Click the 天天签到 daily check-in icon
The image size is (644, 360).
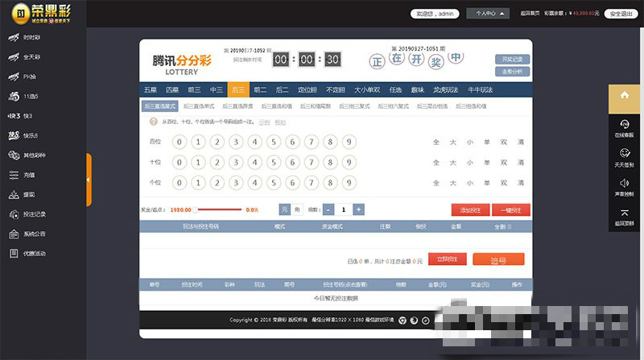pyautogui.click(x=625, y=153)
